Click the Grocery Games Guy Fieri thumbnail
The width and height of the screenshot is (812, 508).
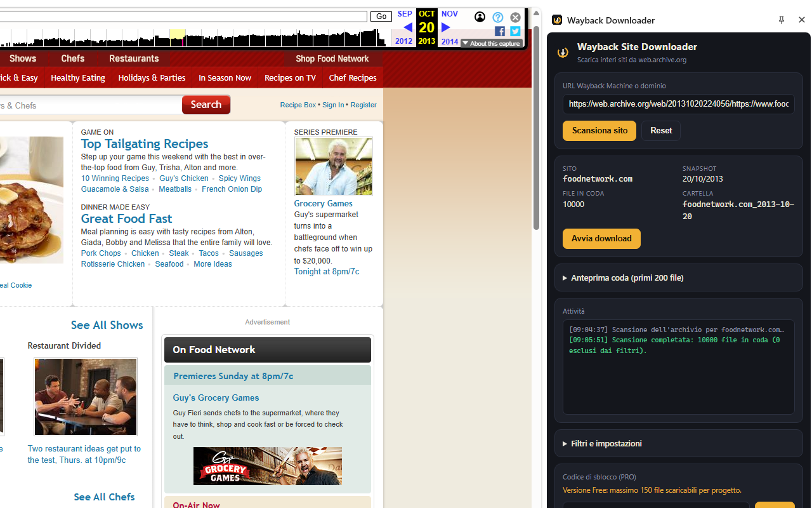tap(334, 166)
